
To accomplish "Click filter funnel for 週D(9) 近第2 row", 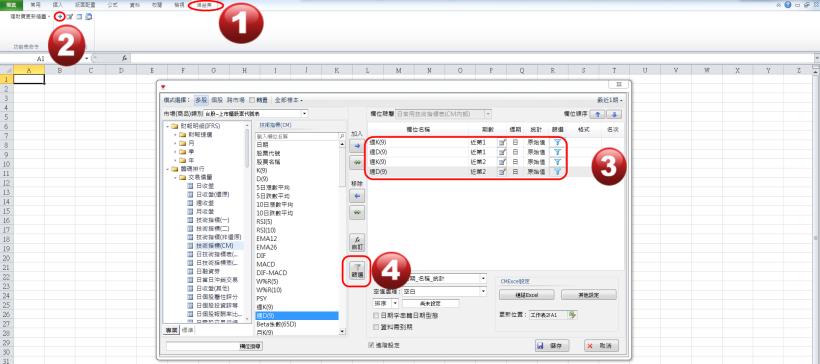I will pyautogui.click(x=557, y=171).
